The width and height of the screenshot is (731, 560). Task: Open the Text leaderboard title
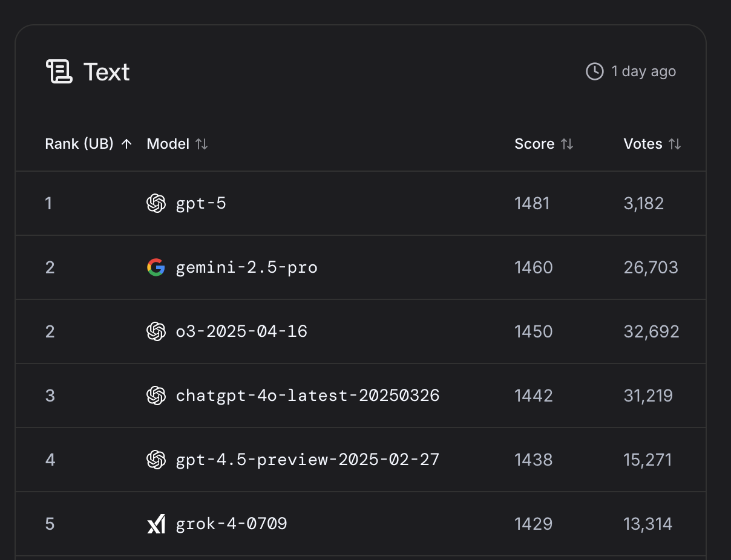click(107, 71)
